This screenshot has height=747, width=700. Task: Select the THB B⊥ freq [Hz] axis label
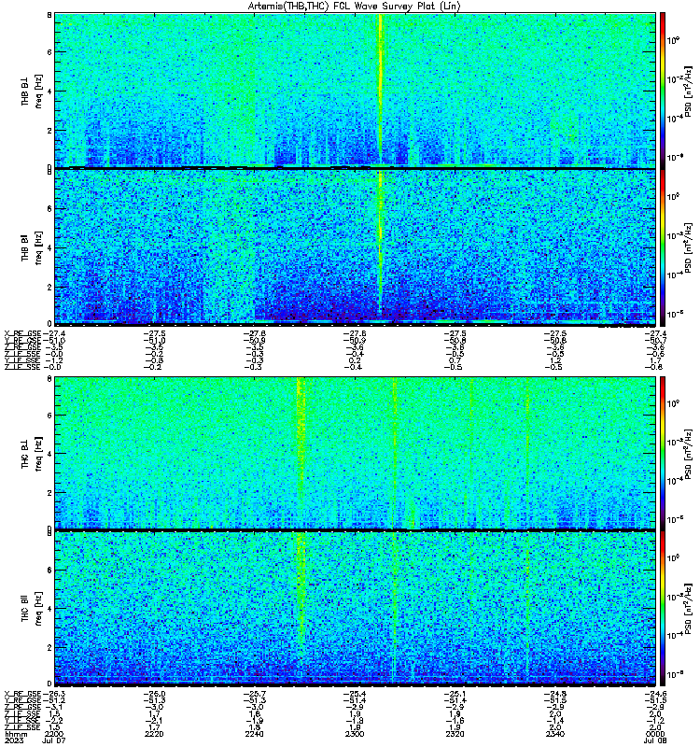tap(32, 91)
